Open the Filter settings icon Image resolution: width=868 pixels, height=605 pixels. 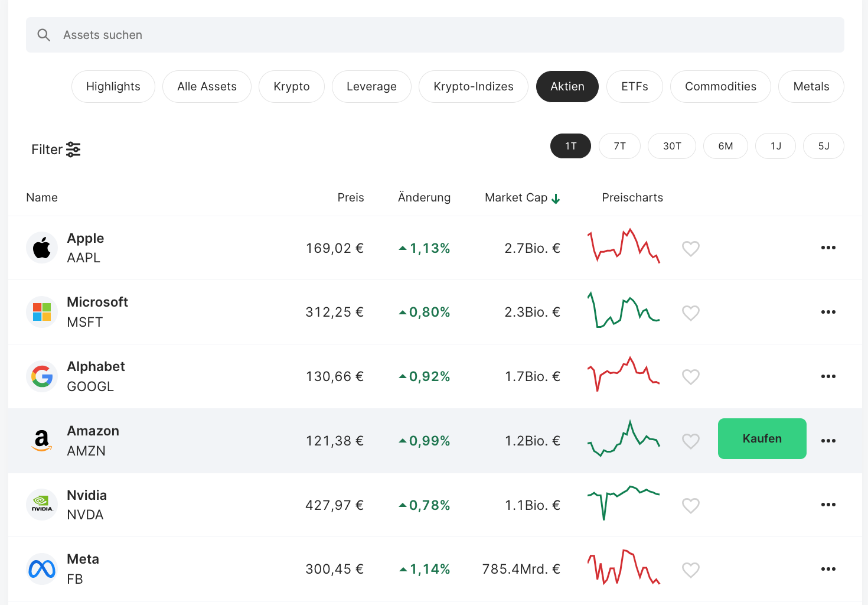[x=73, y=149]
